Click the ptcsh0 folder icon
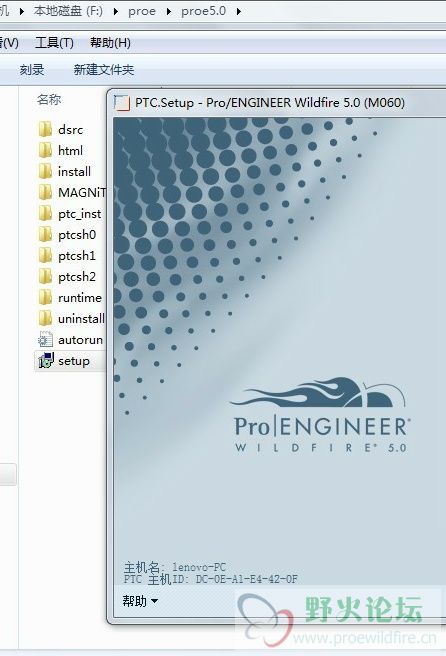Image resolution: width=446 pixels, height=656 pixels. pyautogui.click(x=45, y=234)
